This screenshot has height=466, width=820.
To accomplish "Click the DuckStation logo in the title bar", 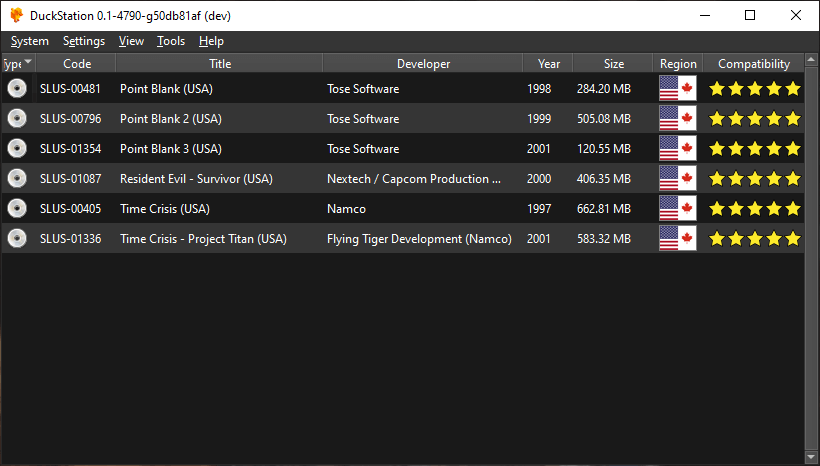I will click(16, 15).
